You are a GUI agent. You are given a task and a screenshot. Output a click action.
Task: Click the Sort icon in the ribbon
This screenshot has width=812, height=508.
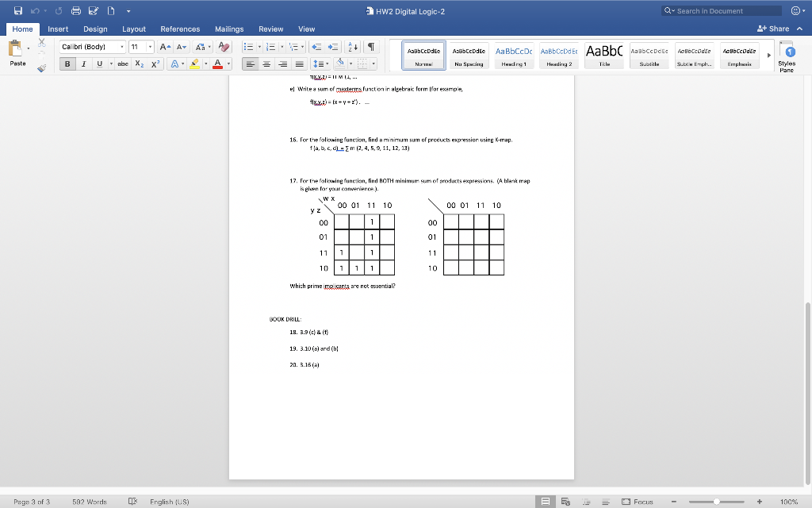pos(353,47)
